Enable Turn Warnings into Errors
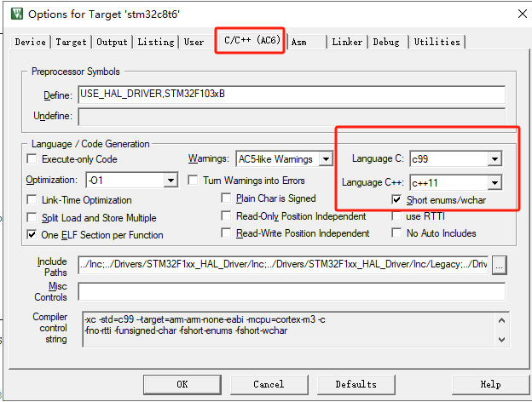 193,180
